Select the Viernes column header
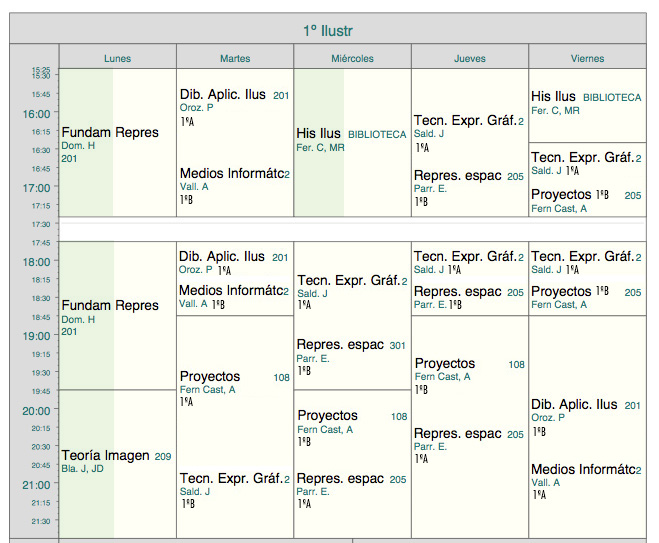Image resolution: width=659 pixels, height=543 pixels. pos(587,58)
